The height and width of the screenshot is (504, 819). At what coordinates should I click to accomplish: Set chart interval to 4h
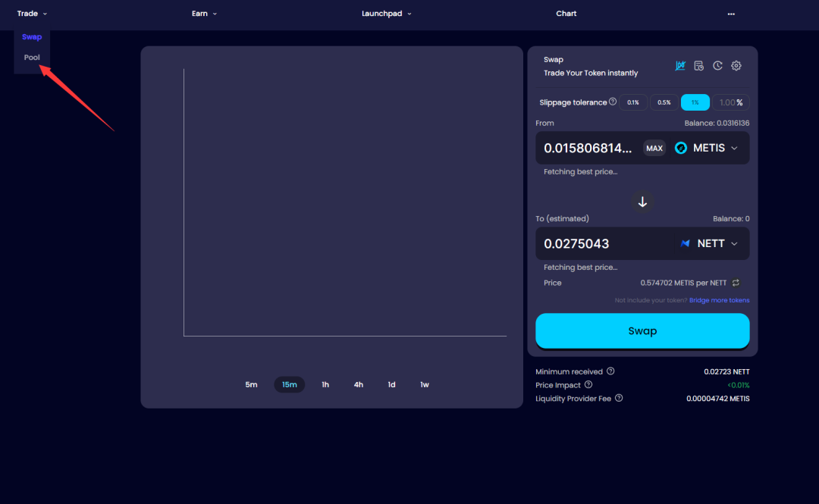pos(358,384)
